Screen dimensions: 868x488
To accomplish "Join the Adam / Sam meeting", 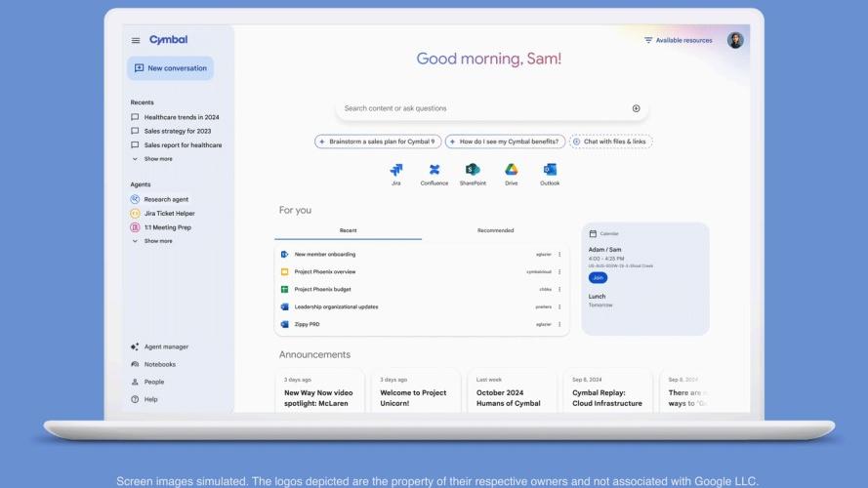I will tap(598, 278).
